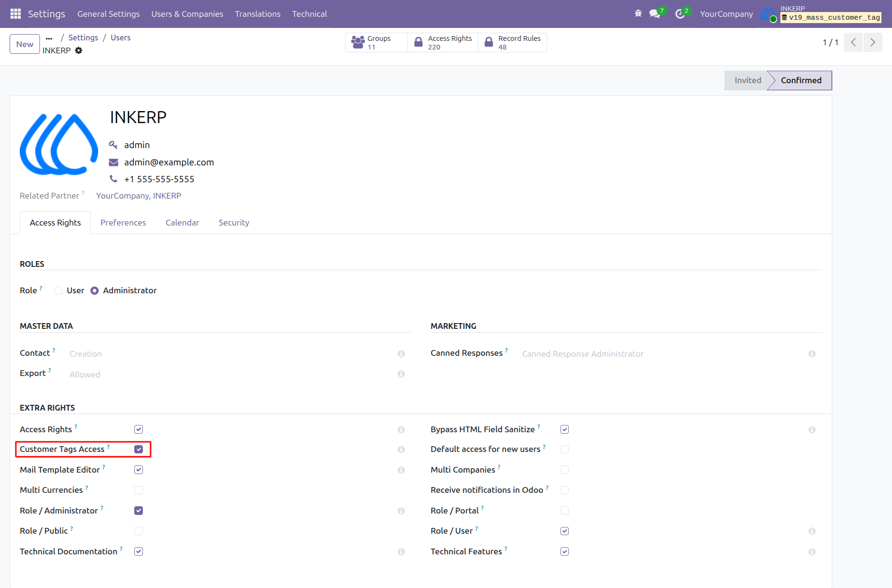Show info icon for Role / User
892x588 pixels.
[812, 531]
